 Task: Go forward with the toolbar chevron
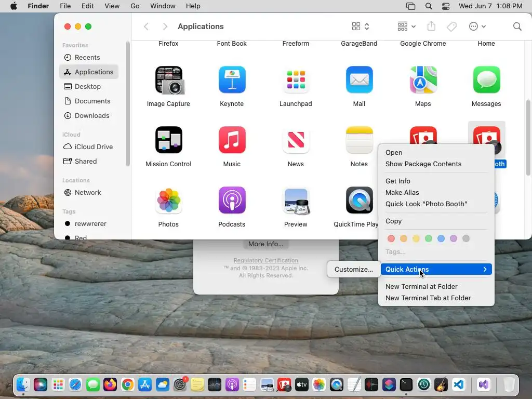[x=165, y=26]
